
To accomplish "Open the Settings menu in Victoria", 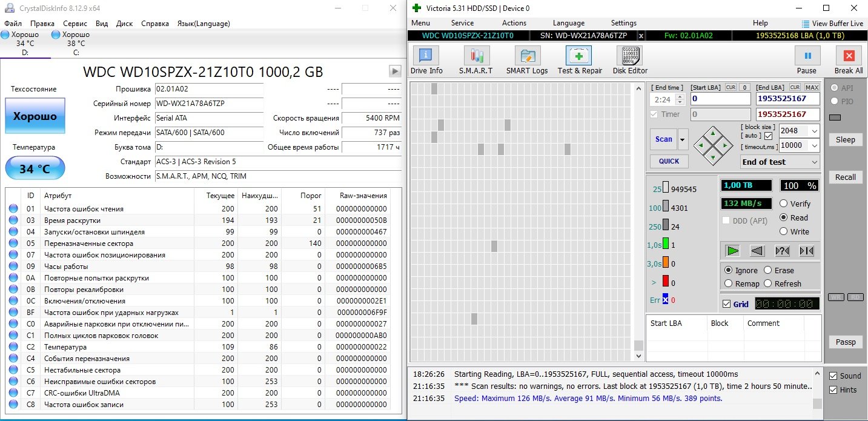I will [x=624, y=23].
